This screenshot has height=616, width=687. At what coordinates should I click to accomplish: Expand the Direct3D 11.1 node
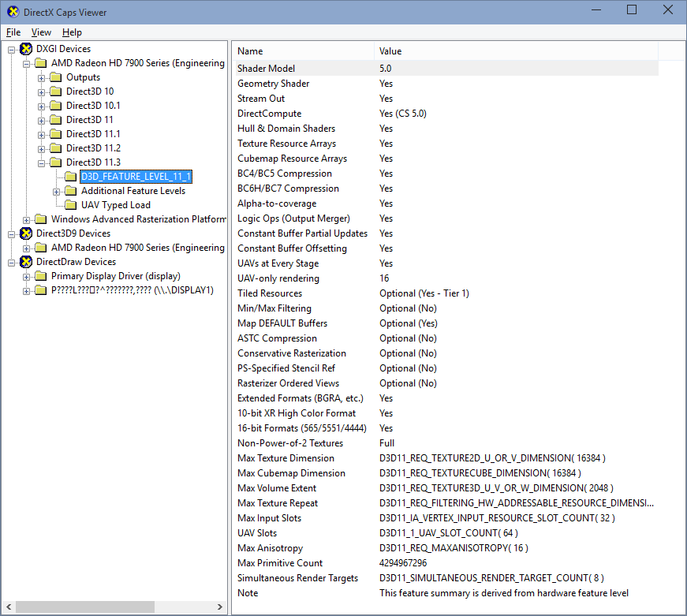point(41,135)
